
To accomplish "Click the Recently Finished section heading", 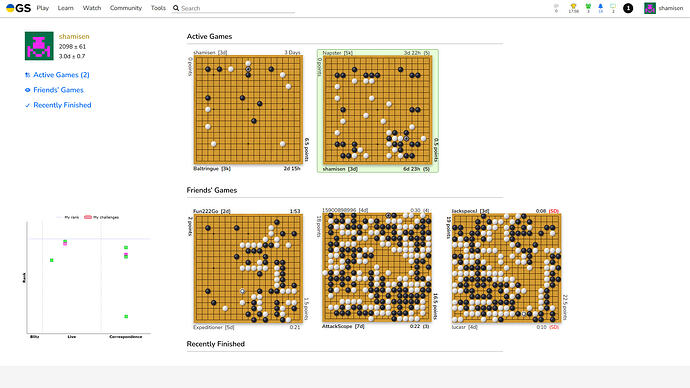I will [216, 344].
